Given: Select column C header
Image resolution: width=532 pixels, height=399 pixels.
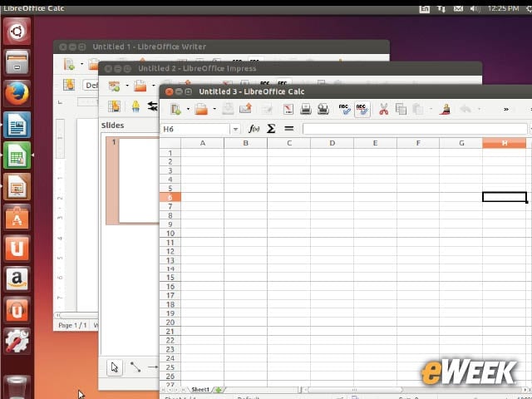Looking at the screenshot, I should (288, 143).
